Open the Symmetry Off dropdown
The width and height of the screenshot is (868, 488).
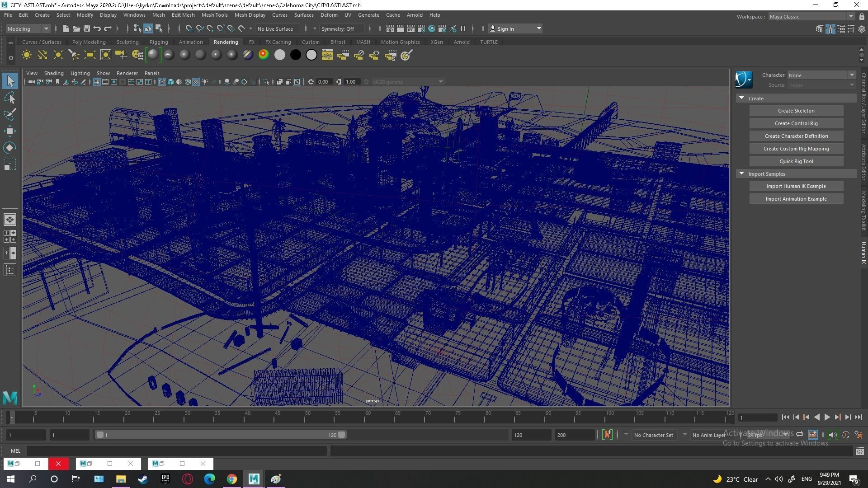(341, 28)
